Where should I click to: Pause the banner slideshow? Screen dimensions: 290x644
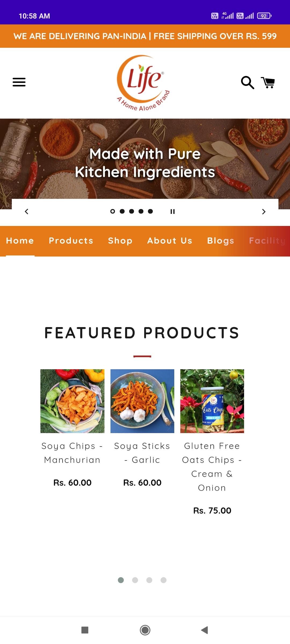(x=173, y=211)
